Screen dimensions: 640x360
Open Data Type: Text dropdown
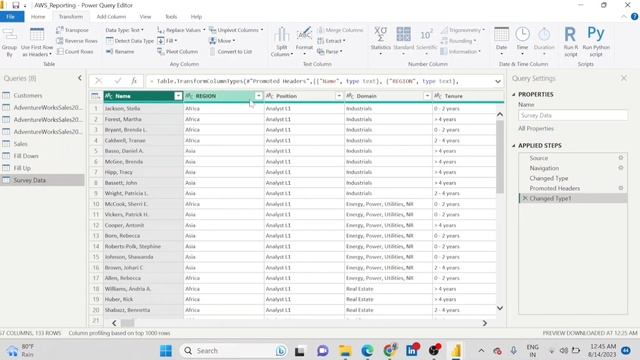[124, 30]
